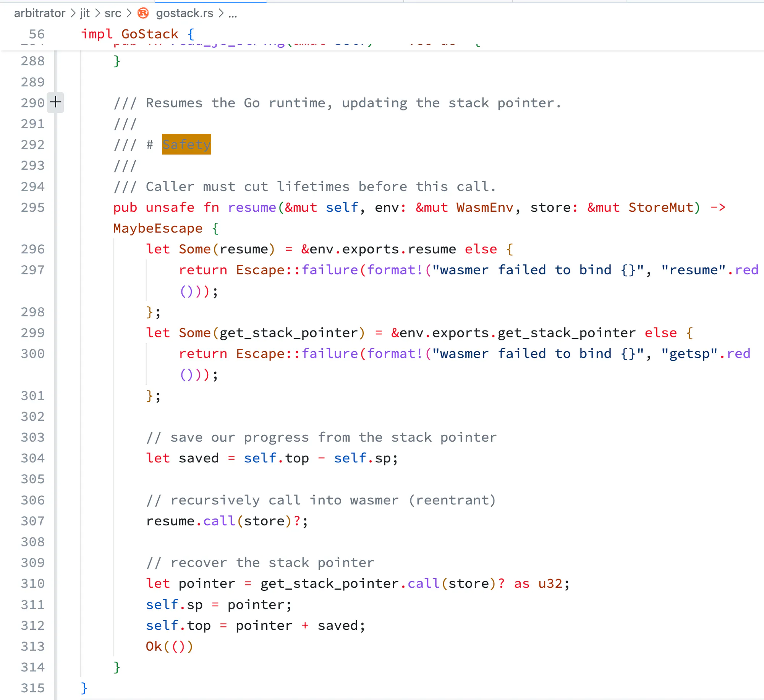Click chevron between arbitrator and jit

pos(73,13)
